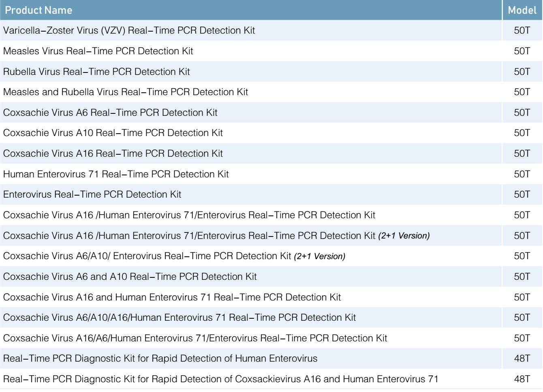This screenshot has width=543, height=392.
Task: Select Coxsachie Virus A6/A10/ Enterovirus (2+1 Version) kit
Action: pyautogui.click(x=174, y=256)
